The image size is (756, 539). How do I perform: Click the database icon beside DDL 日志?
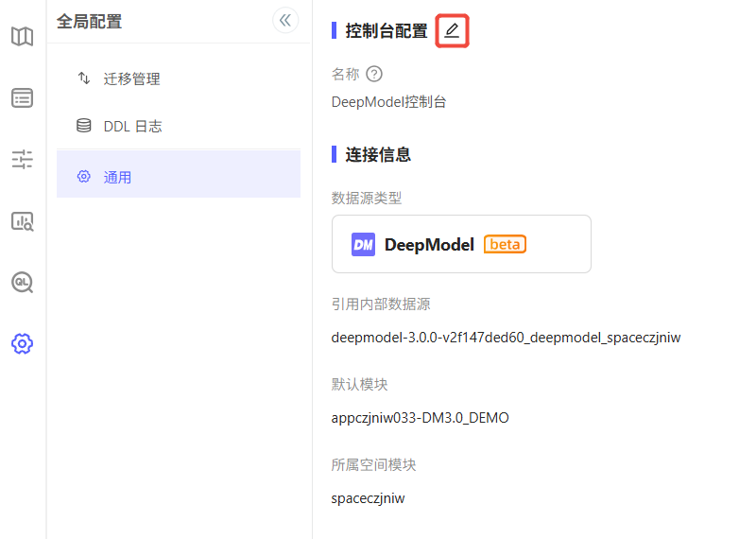(84, 126)
